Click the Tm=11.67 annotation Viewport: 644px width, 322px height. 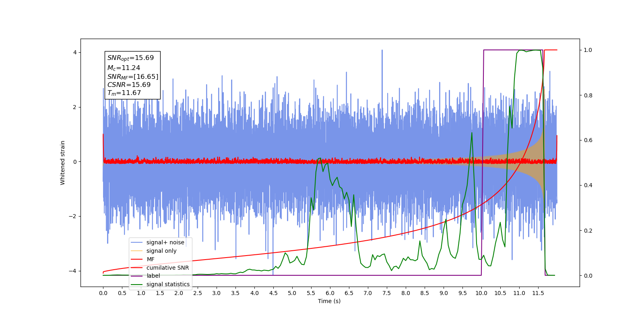tap(124, 93)
